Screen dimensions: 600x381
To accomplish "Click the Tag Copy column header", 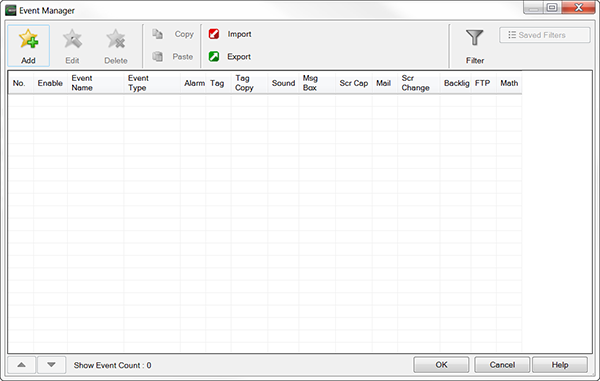I will coord(249,83).
